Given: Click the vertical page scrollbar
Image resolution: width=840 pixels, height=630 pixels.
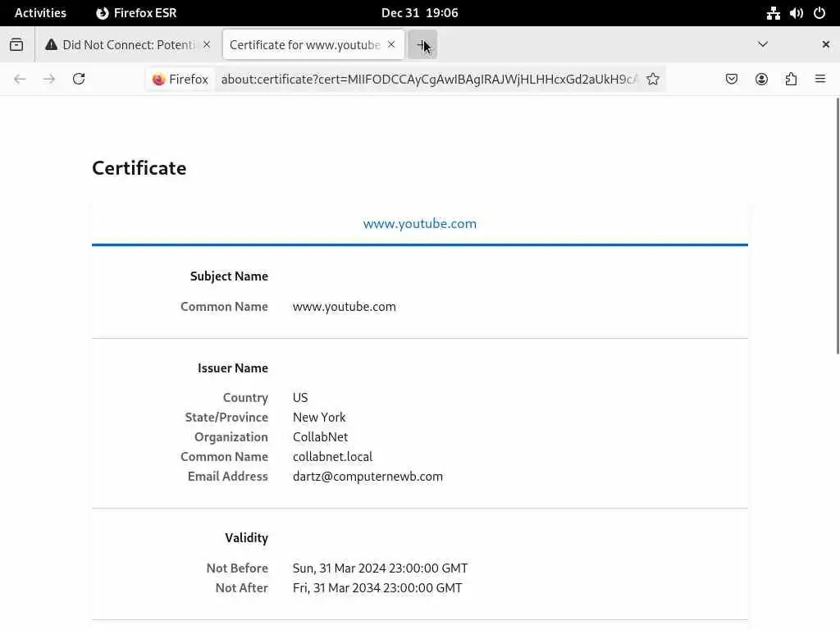Looking at the screenshot, I should pos(838,226).
